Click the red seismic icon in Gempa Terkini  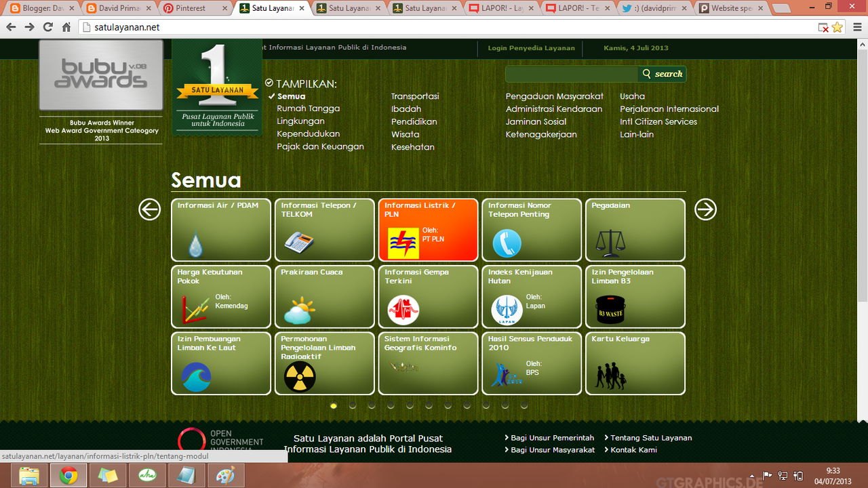coord(403,310)
